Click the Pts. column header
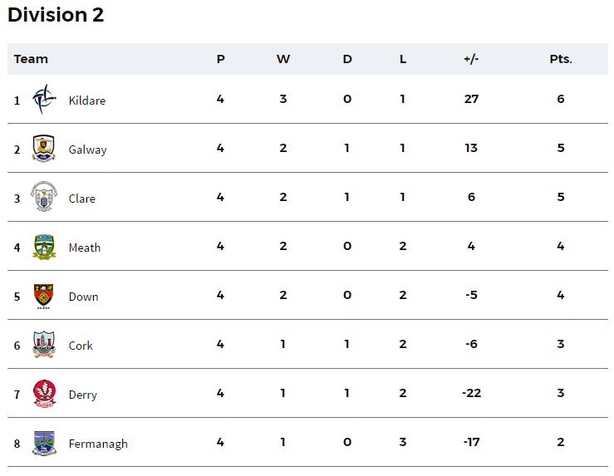Screen dimensions: 614x476 (561, 59)
